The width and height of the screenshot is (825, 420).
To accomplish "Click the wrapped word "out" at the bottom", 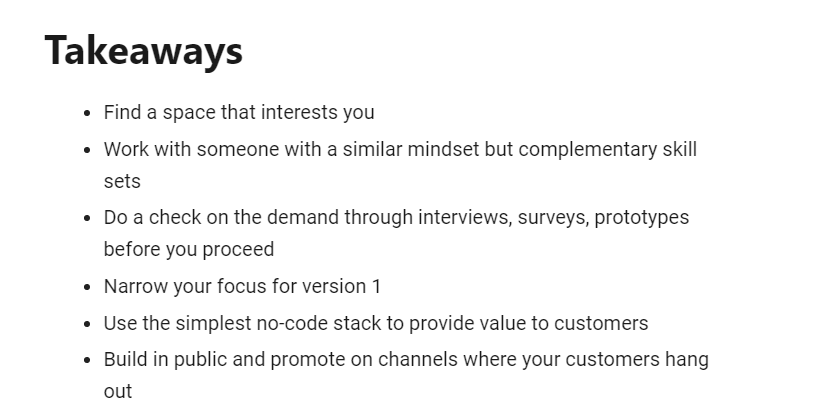I will pos(118,392).
